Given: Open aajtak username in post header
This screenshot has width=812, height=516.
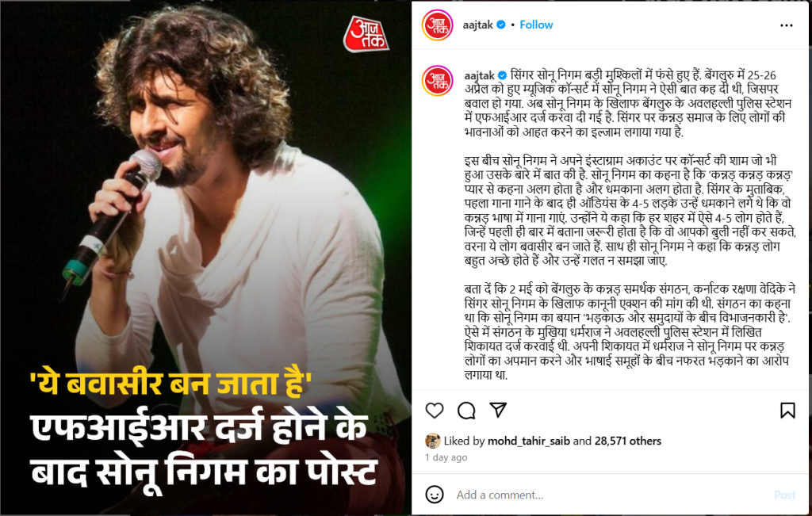Looking at the screenshot, I should (x=477, y=25).
